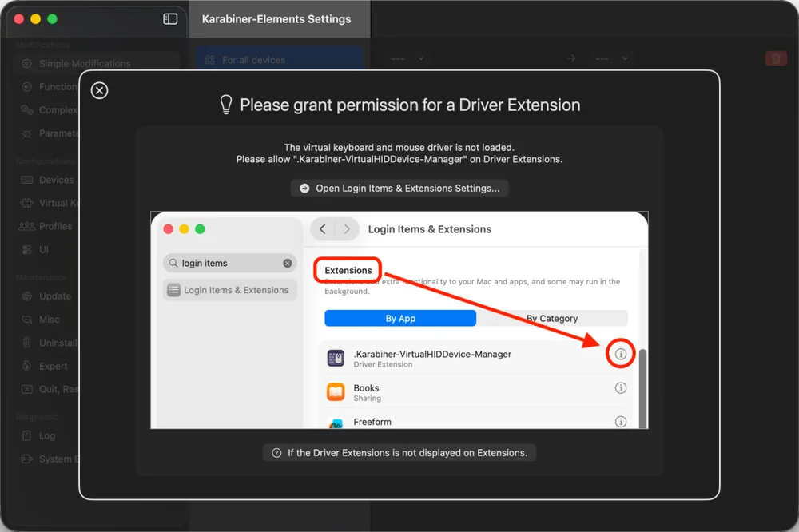Select 'Login Items & Extensions' sidebar result
The image size is (799, 532).
point(230,290)
